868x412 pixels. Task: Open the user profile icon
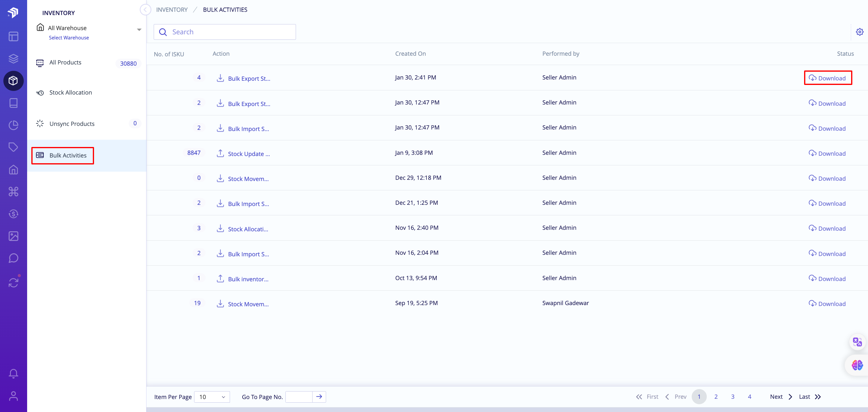coord(14,396)
